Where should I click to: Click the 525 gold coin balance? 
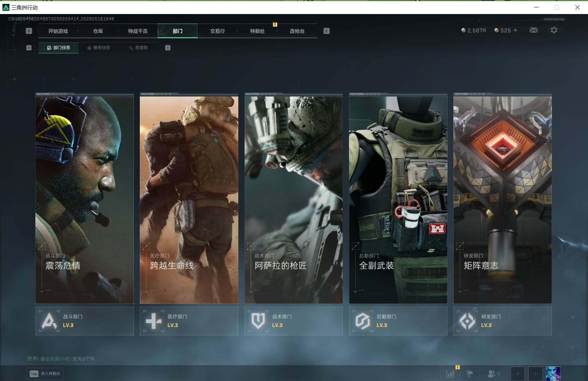(x=502, y=31)
